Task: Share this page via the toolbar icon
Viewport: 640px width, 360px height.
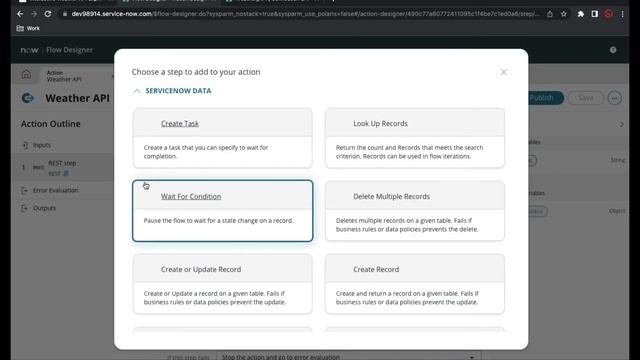Action: coord(550,14)
